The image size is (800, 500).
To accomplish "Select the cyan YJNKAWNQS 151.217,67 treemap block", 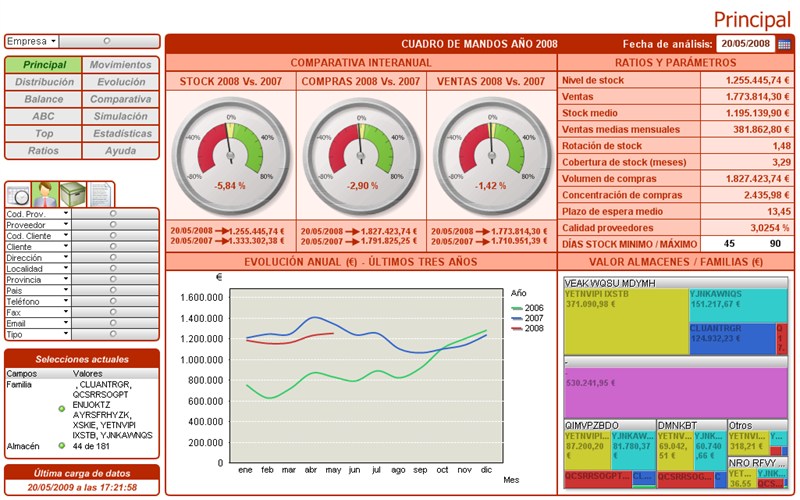I will click(738, 306).
